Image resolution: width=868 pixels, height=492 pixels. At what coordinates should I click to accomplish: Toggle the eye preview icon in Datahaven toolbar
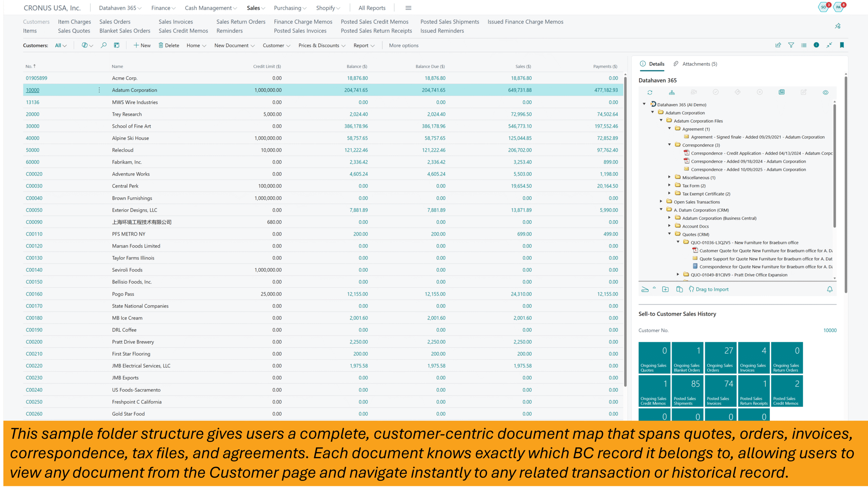point(825,92)
